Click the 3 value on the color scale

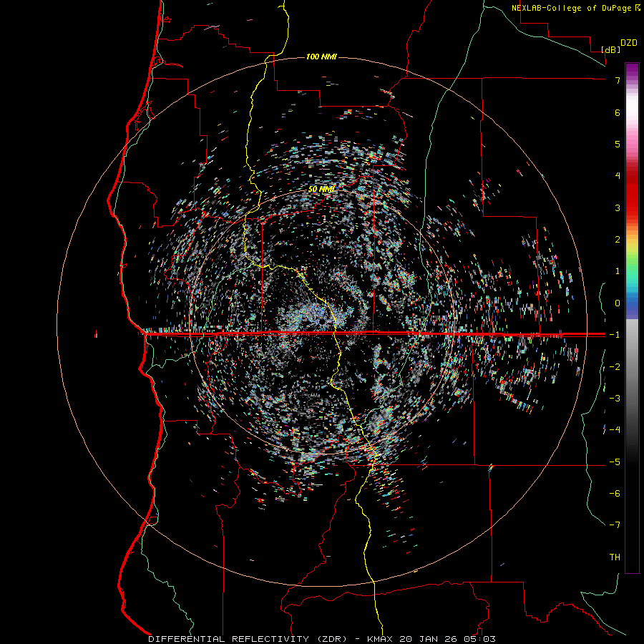pyautogui.click(x=618, y=208)
